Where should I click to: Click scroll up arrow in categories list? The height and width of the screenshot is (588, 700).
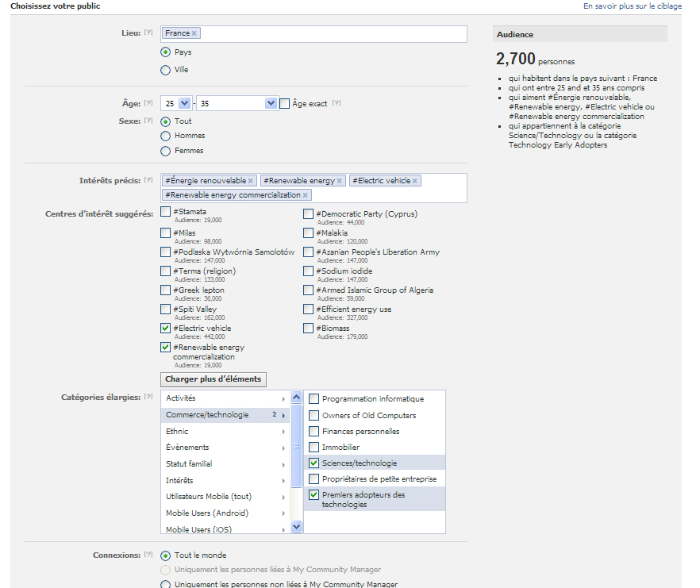point(297,397)
